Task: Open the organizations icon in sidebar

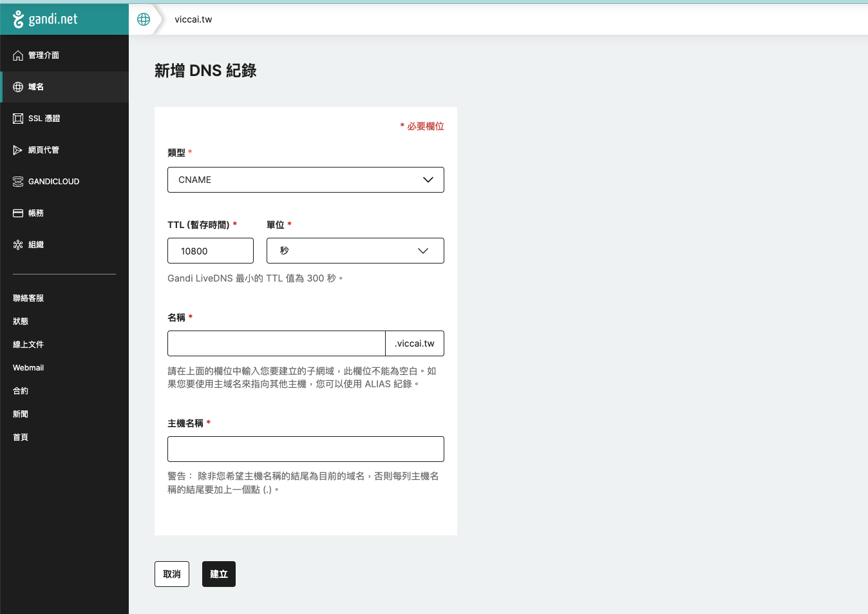Action: 18,245
